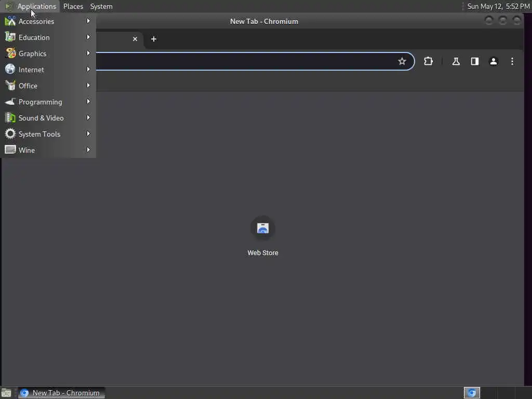
Task: Click the Accessories scissors icon
Action: click(10, 21)
